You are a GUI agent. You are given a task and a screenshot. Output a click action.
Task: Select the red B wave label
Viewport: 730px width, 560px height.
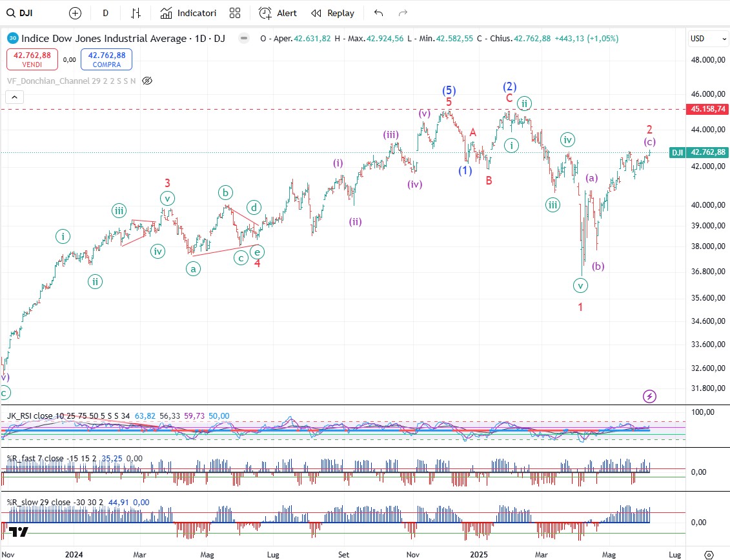point(489,180)
